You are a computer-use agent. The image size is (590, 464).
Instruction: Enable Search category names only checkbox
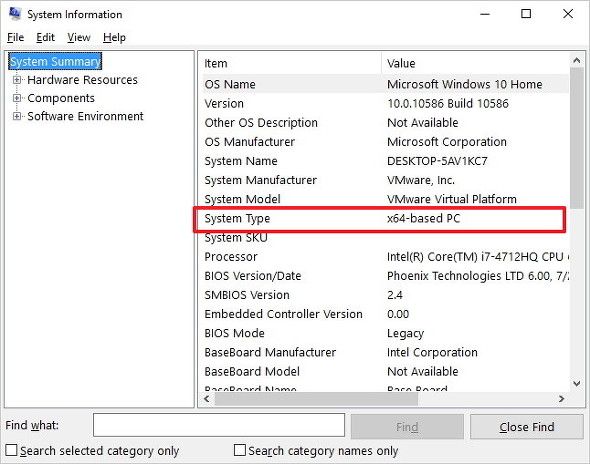240,450
